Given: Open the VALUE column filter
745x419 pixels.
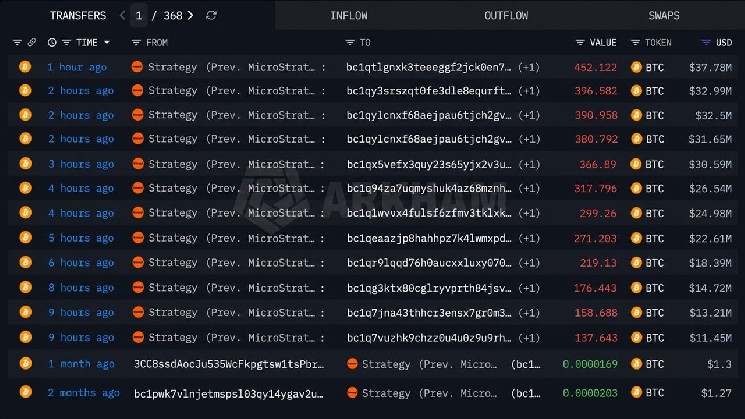Looking at the screenshot, I should (580, 42).
